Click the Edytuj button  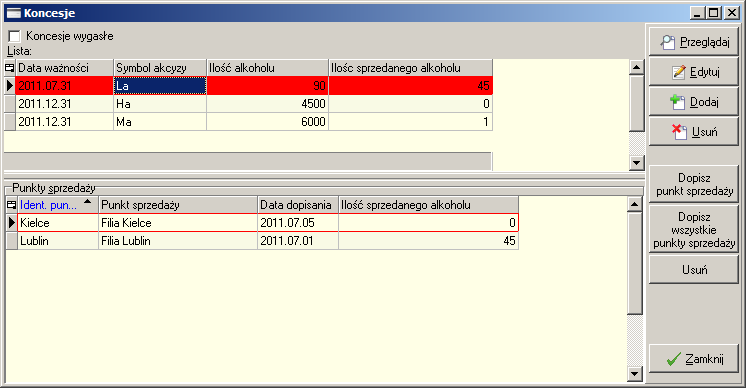(x=694, y=72)
